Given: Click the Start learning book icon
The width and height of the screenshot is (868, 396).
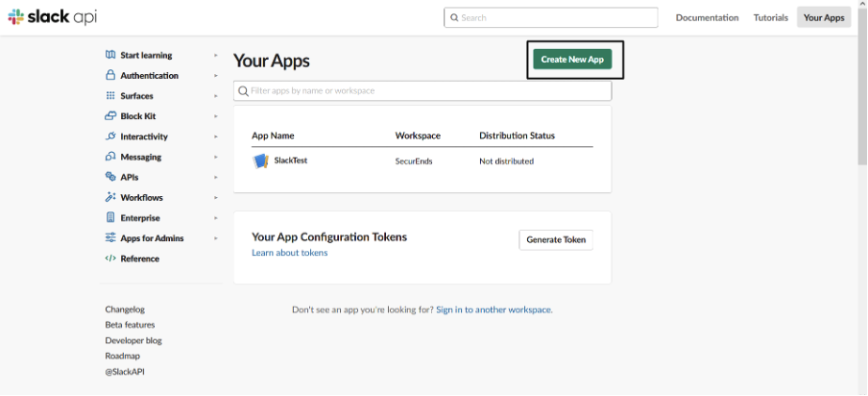Looking at the screenshot, I should pos(110,55).
